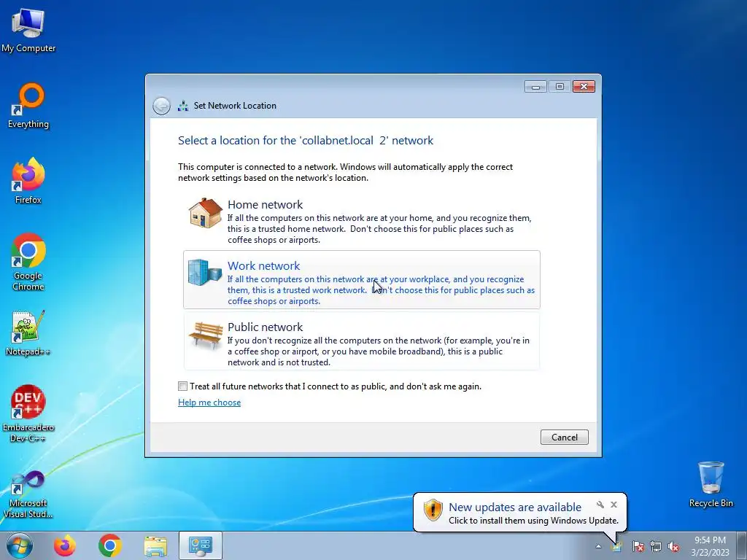Open Firefox from the taskbar
747x560 pixels.
pos(65,545)
